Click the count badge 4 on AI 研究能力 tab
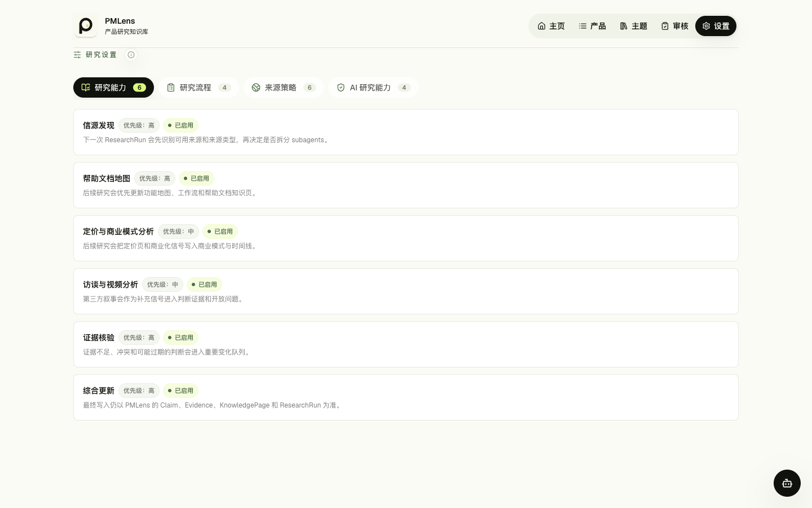 pyautogui.click(x=404, y=87)
